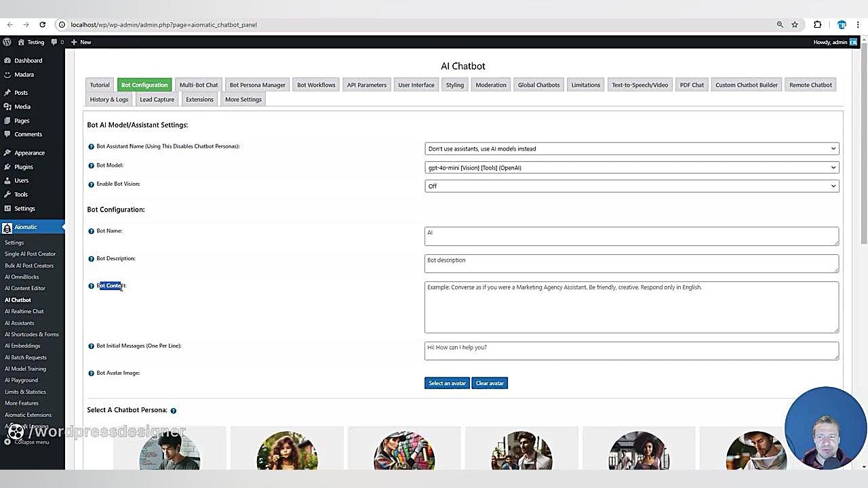The height and width of the screenshot is (488, 868).
Task: Click into Bot Context textarea
Action: [x=632, y=307]
